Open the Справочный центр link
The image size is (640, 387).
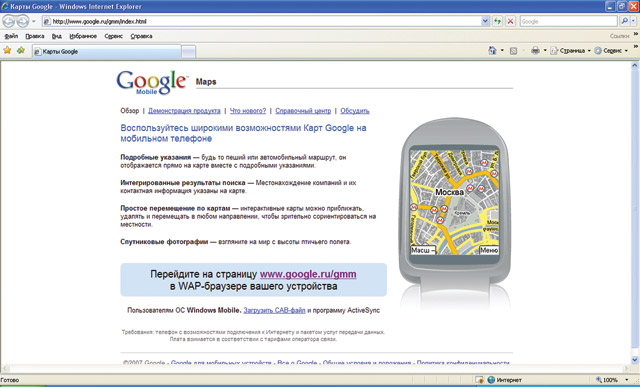pos(303,111)
